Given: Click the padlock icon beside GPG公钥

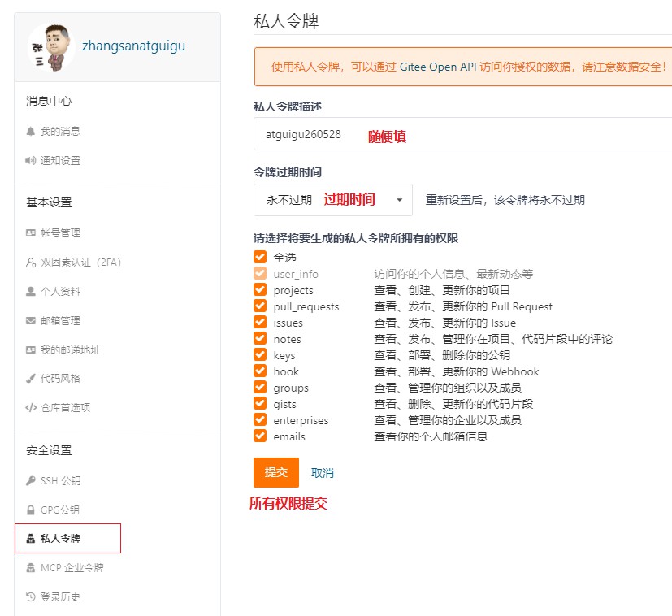Looking at the screenshot, I should (x=30, y=510).
